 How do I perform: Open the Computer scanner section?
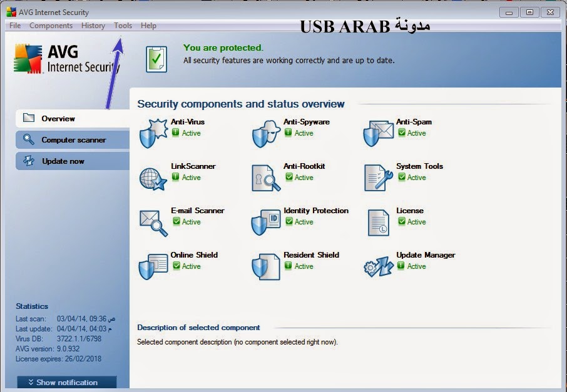(x=73, y=140)
